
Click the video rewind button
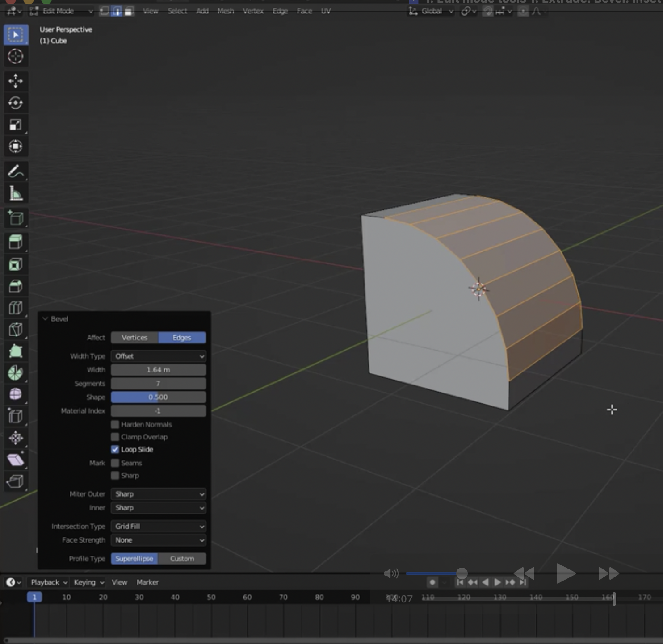pos(524,573)
